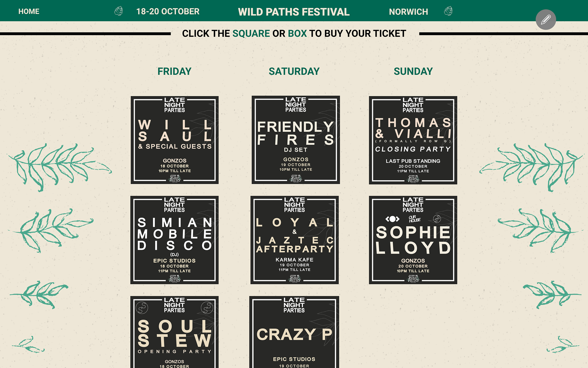The width and height of the screenshot is (588, 368).
Task: Choose Simian Mobile Disco ticket square
Action: click(174, 240)
